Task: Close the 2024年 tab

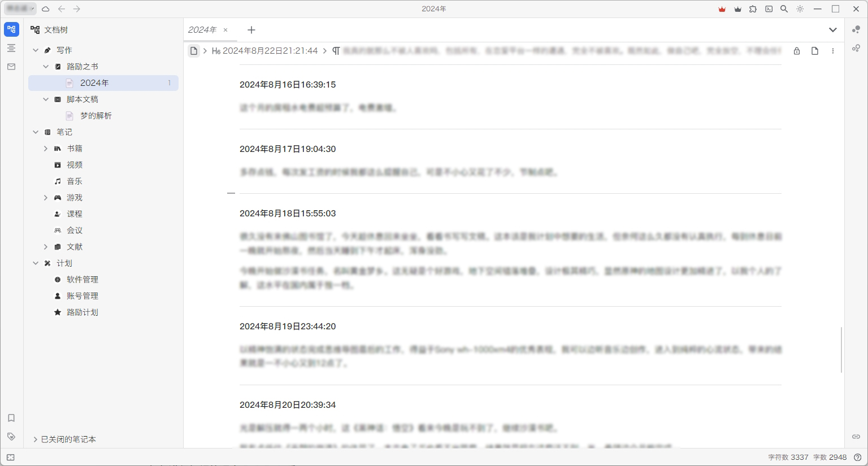Action: coord(225,30)
